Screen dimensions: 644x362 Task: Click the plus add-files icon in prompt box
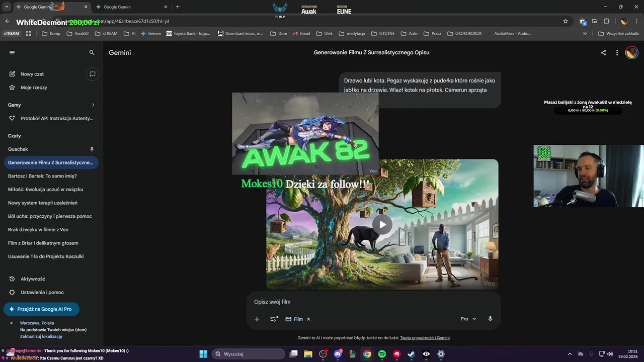[x=257, y=319]
